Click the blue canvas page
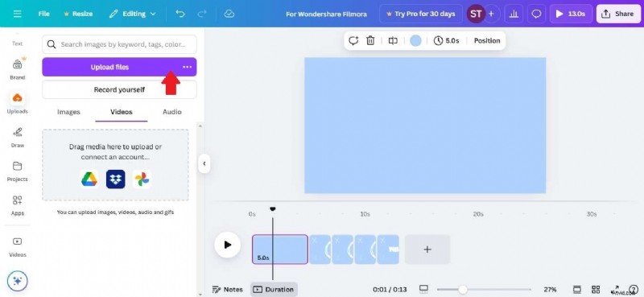Viewport: 644px width, 297px height. (x=425, y=126)
